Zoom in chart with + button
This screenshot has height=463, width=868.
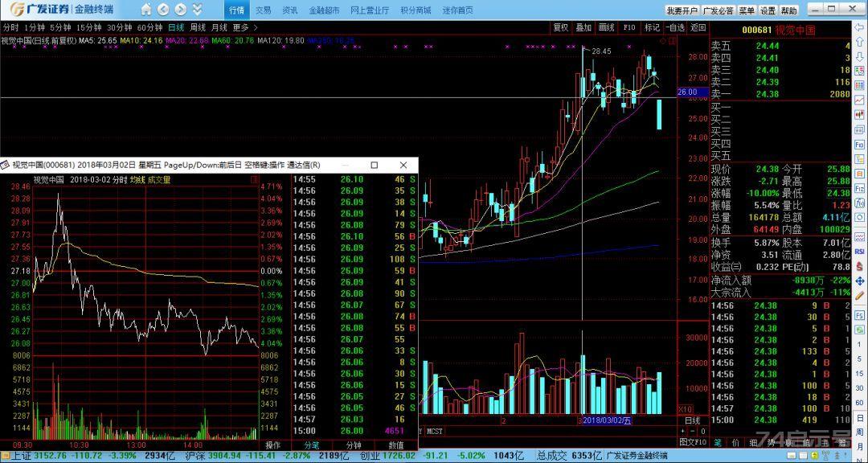point(684,432)
